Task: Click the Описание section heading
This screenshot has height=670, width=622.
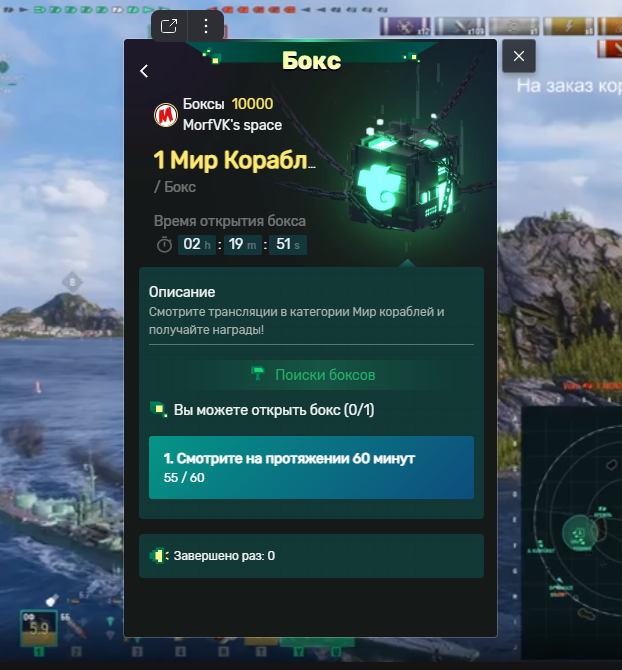Action: tap(182, 292)
